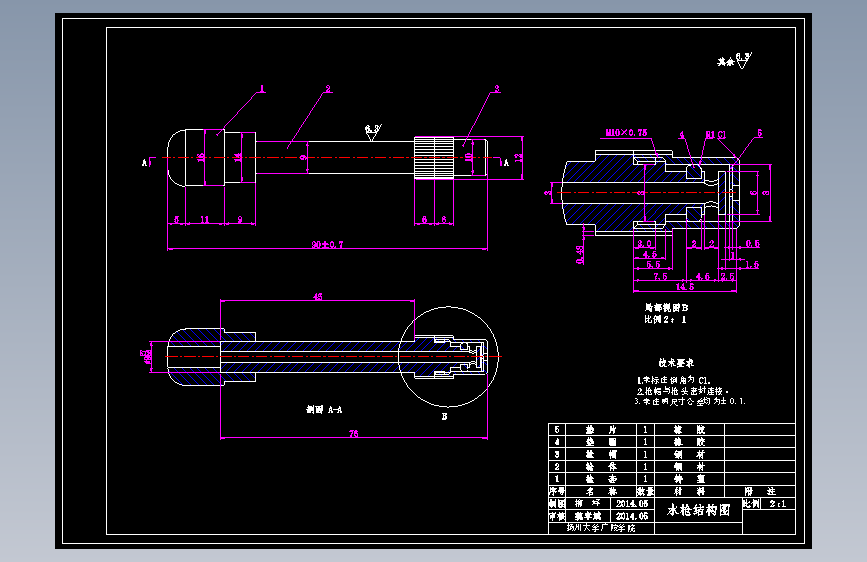Select the 其余 6.3 roughness symbol top right
Viewport: 867px width, 562px height.
735,60
